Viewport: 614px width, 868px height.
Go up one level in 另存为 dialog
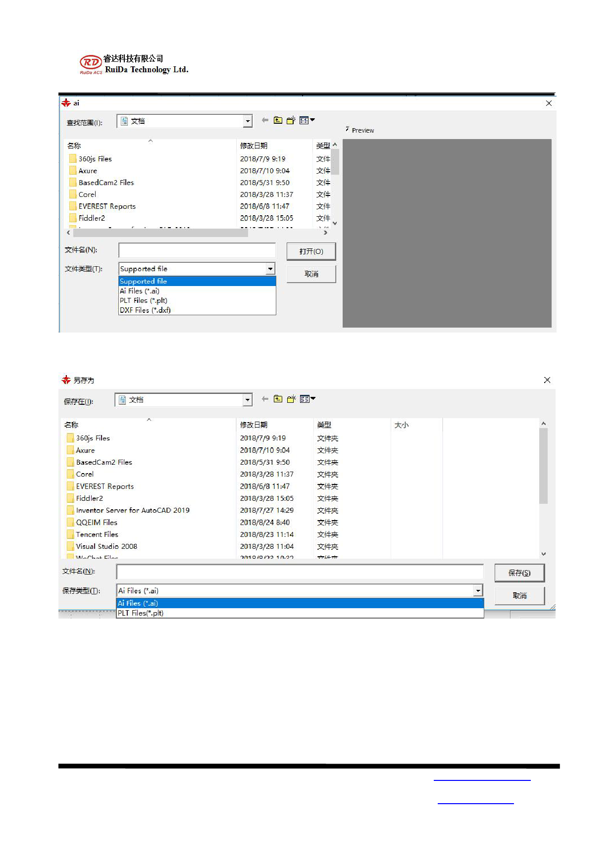tap(278, 399)
